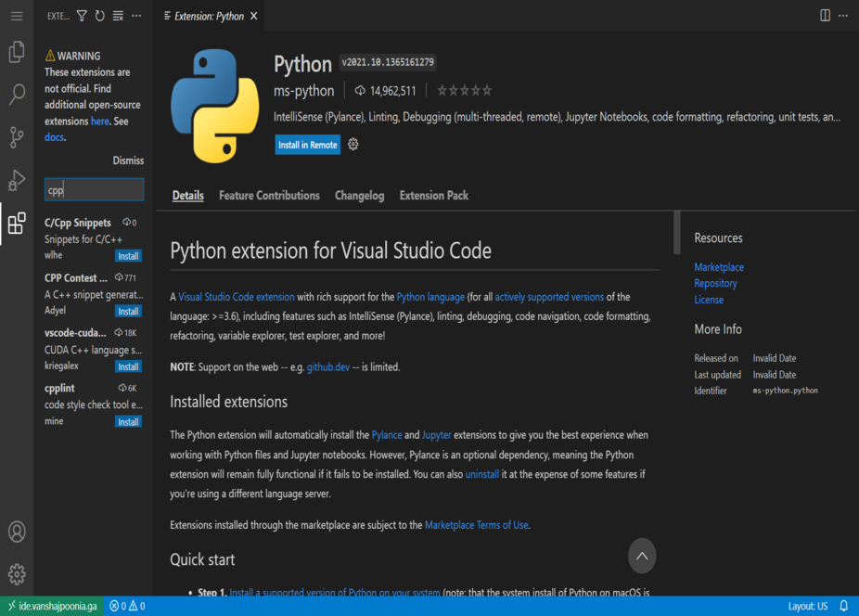The height and width of the screenshot is (616, 859).
Task: Switch to the Extension Pack tab
Action: pyautogui.click(x=434, y=195)
